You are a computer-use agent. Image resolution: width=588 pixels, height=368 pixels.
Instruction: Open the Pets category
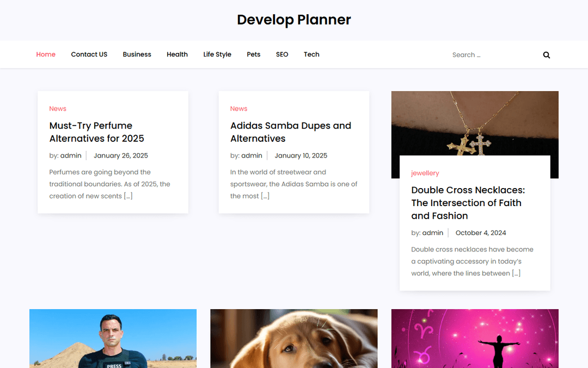(254, 55)
